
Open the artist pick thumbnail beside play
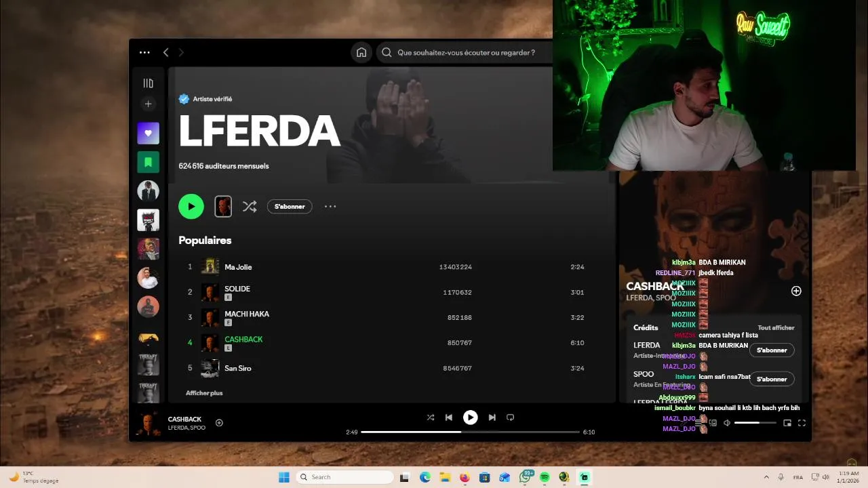click(223, 206)
